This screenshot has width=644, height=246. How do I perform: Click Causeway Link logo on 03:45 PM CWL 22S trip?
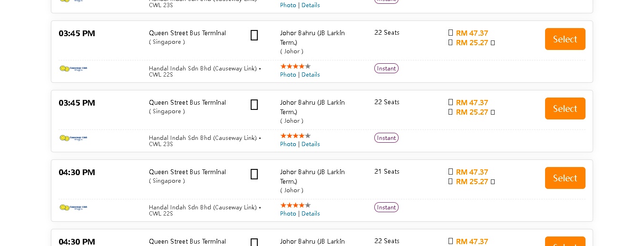tap(73, 69)
